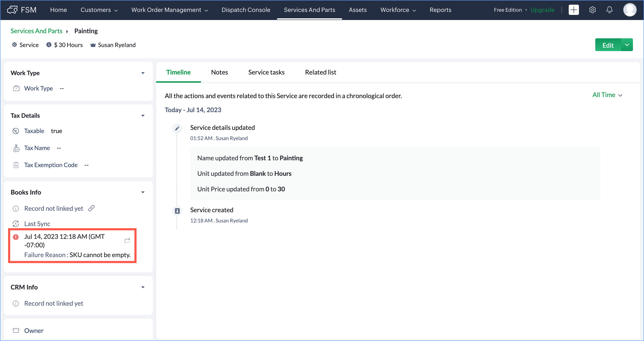Click the red sync failure warning icon
This screenshot has height=341, width=644.
tap(16, 237)
